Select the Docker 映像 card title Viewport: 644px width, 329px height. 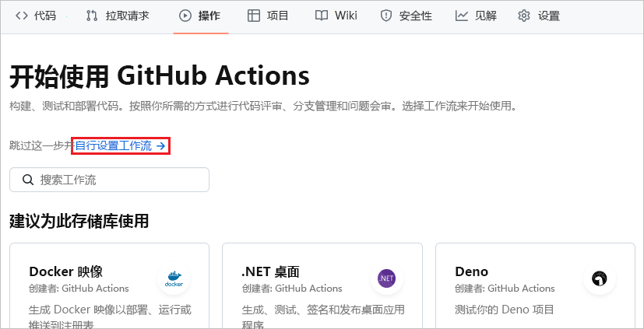[65, 271]
